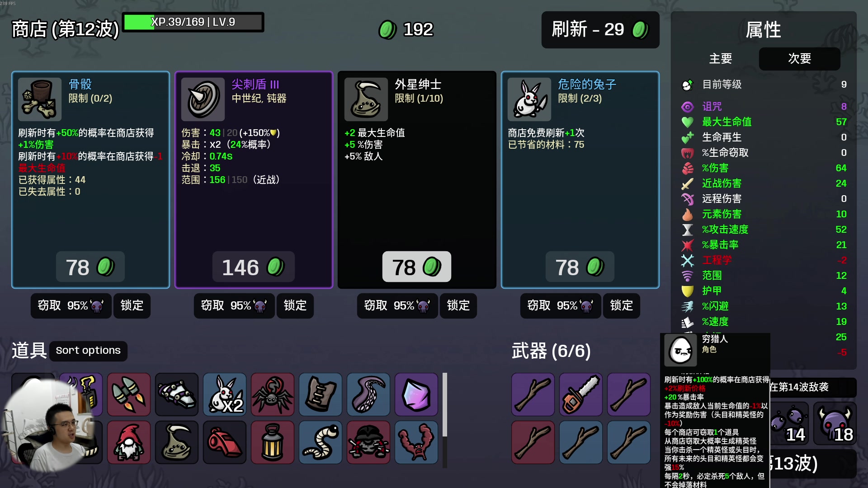Select the lantern item icon
The width and height of the screenshot is (868, 488).
pos(273,442)
